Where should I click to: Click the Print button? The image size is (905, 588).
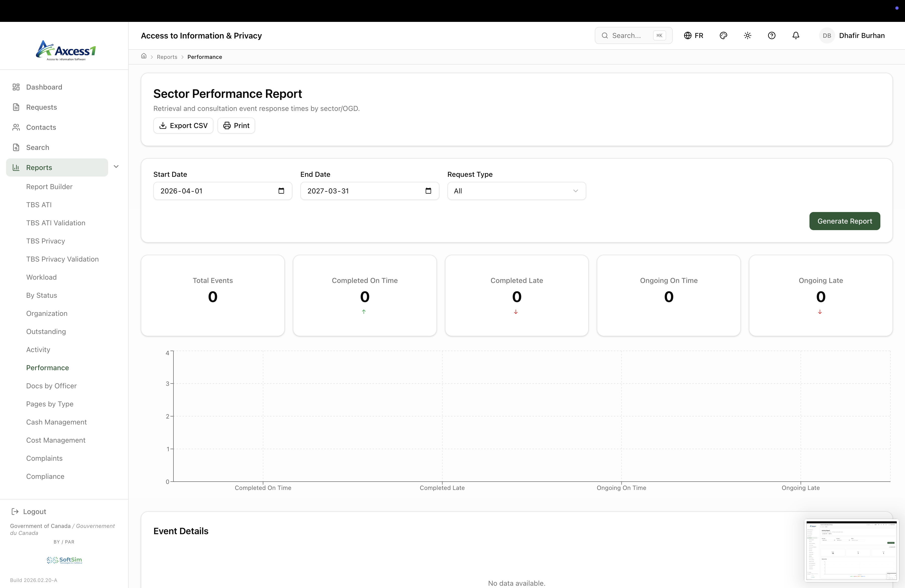point(236,125)
